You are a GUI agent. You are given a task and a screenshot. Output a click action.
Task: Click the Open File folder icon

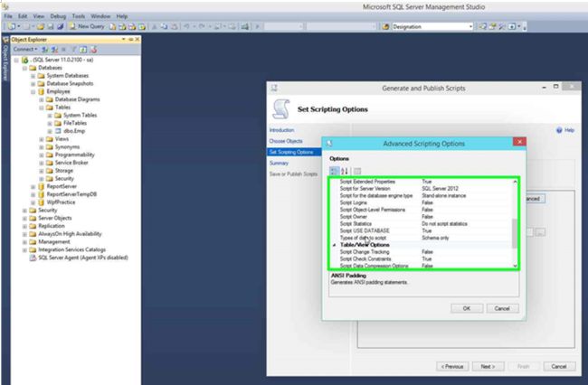[x=41, y=26]
